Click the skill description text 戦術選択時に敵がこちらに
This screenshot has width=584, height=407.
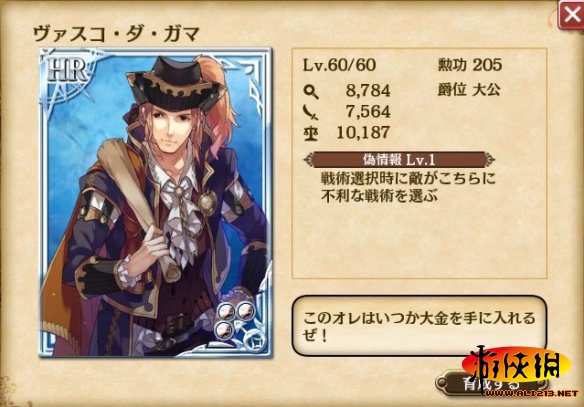point(408,179)
